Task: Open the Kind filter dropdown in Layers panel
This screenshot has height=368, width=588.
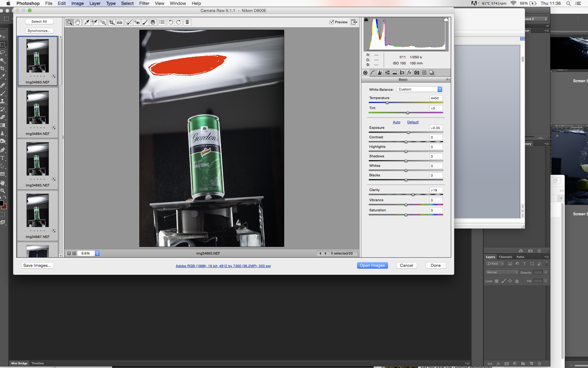Action: click(x=495, y=264)
